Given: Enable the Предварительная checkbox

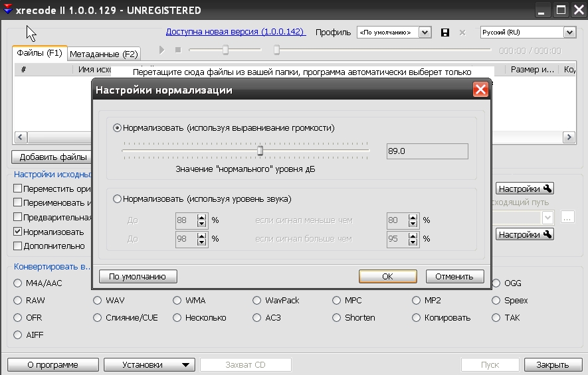Looking at the screenshot, I should (x=17, y=216).
